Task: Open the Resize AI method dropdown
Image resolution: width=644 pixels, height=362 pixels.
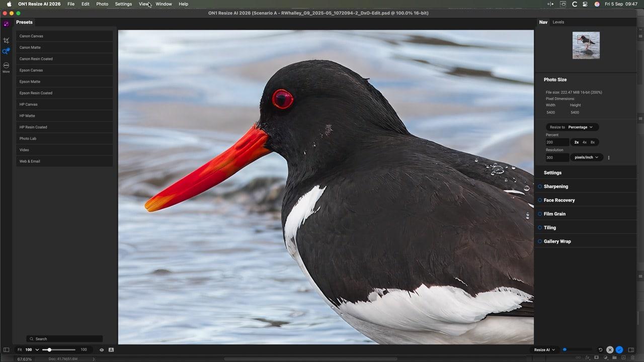Action: 544,350
